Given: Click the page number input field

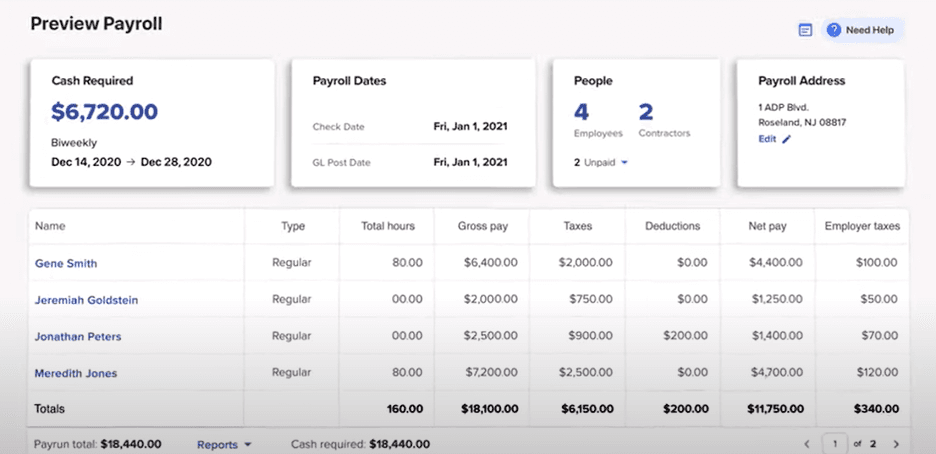Looking at the screenshot, I should 835,444.
